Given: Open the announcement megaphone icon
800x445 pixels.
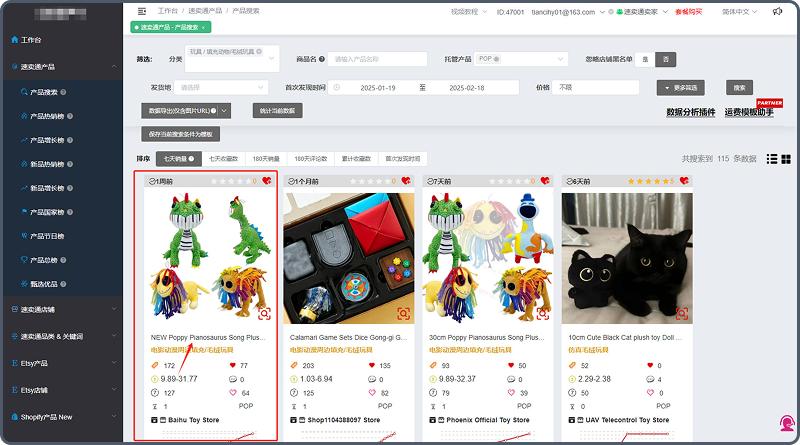Looking at the screenshot, I should (777, 11).
